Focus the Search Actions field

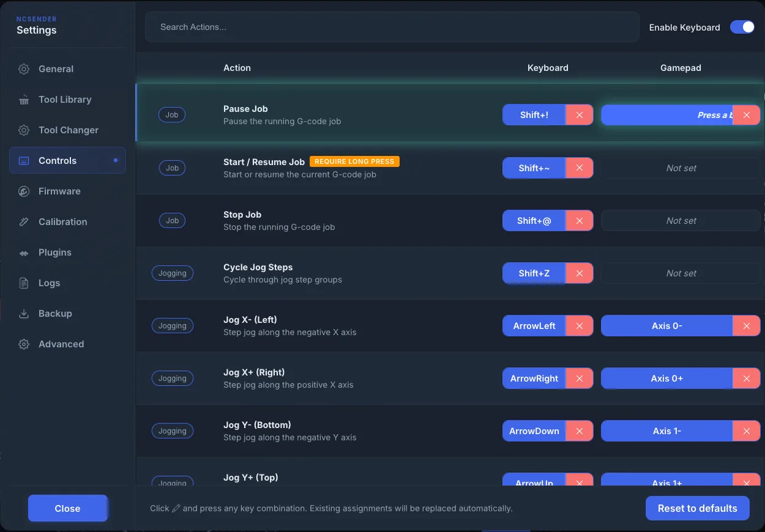(x=392, y=27)
